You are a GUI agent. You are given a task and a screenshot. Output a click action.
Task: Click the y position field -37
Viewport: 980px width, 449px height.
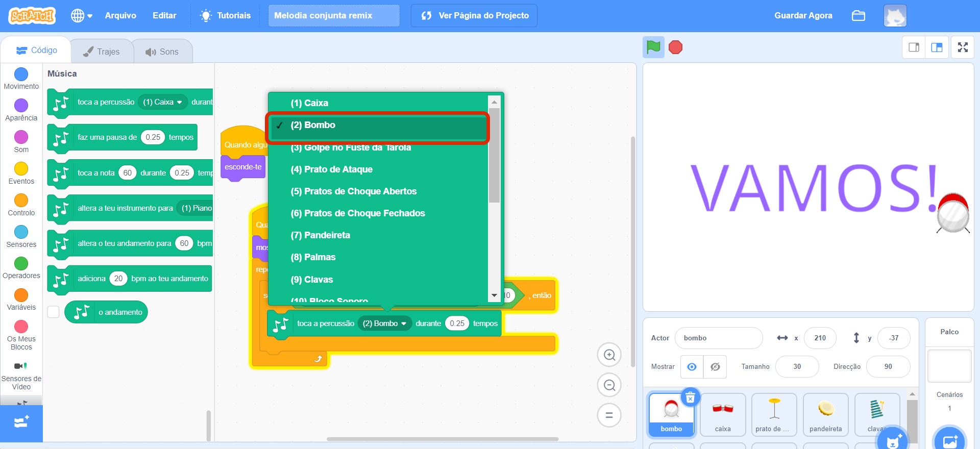tap(894, 338)
